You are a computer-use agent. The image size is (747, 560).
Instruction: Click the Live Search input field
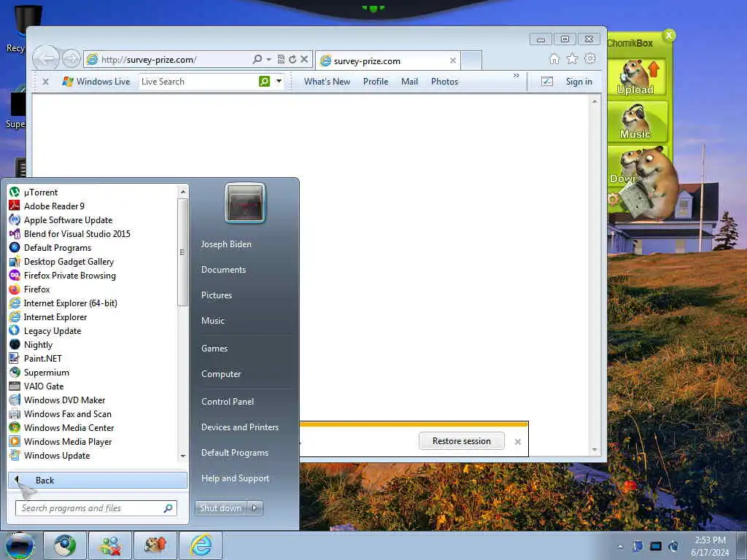[198, 82]
